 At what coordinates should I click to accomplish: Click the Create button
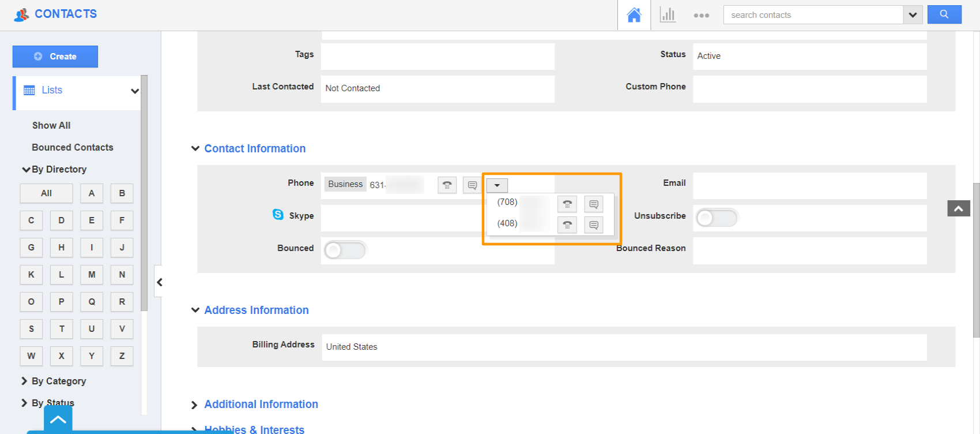coord(55,57)
